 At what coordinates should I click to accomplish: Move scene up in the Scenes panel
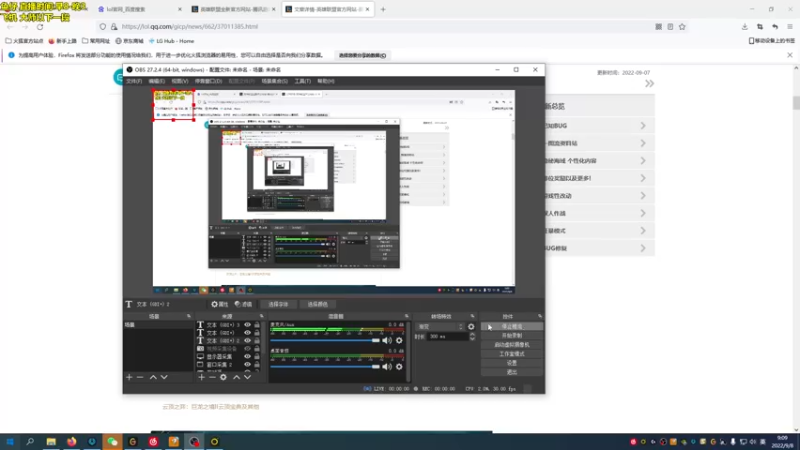click(x=153, y=377)
